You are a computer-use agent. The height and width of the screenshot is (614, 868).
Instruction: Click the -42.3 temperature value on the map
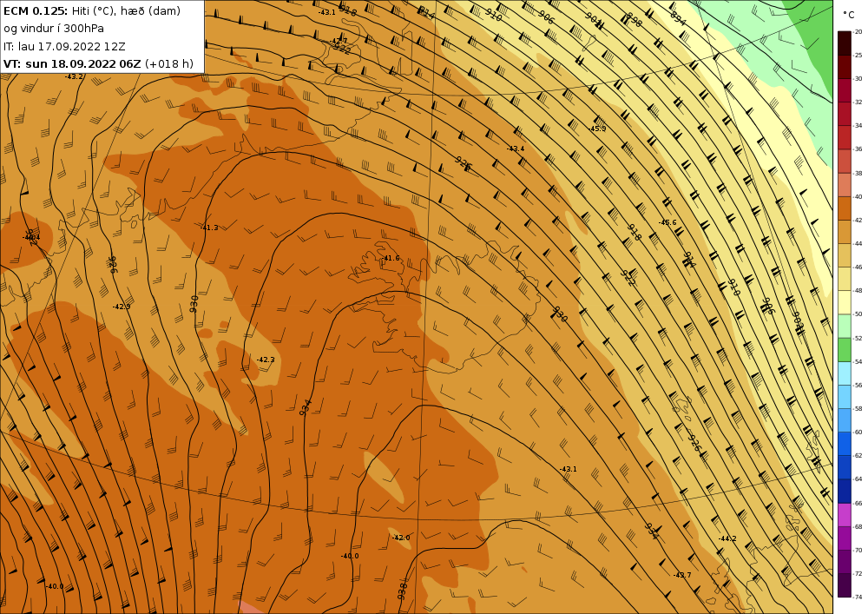coord(266,360)
